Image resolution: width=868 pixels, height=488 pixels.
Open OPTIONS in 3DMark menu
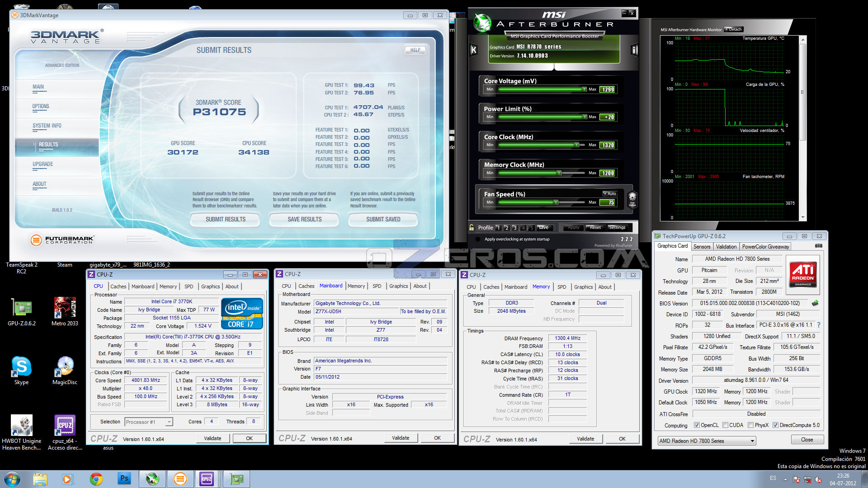41,106
